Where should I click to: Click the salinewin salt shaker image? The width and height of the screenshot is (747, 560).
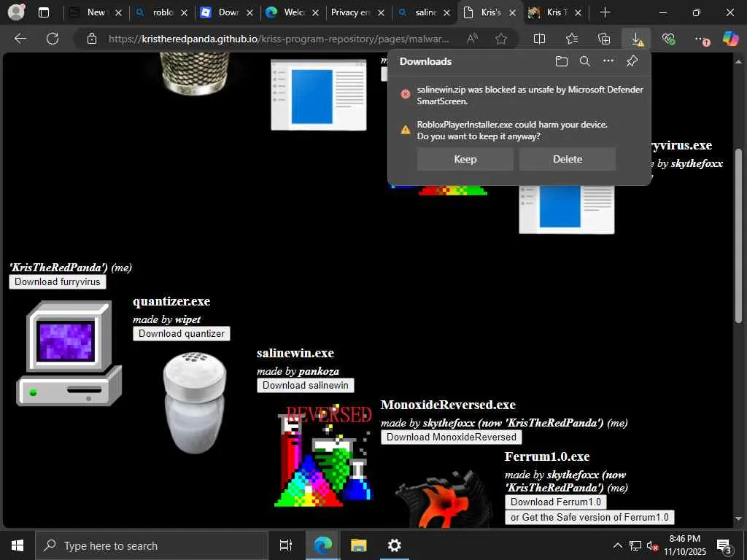point(194,402)
